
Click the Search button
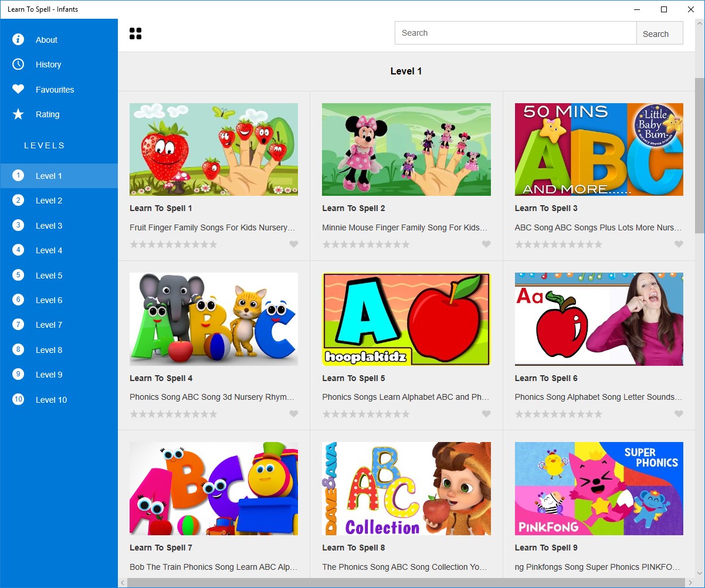(660, 33)
